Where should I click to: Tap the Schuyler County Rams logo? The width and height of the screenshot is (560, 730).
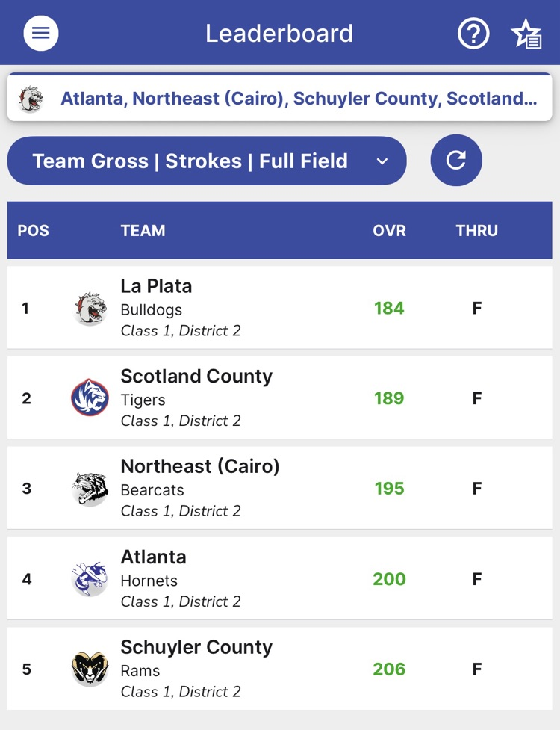click(90, 669)
